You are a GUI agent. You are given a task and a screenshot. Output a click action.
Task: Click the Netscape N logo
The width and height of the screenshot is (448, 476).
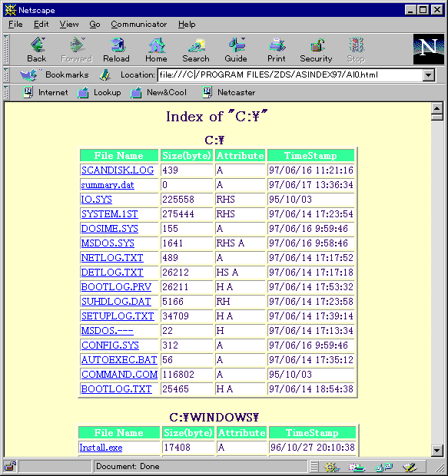coord(429,49)
